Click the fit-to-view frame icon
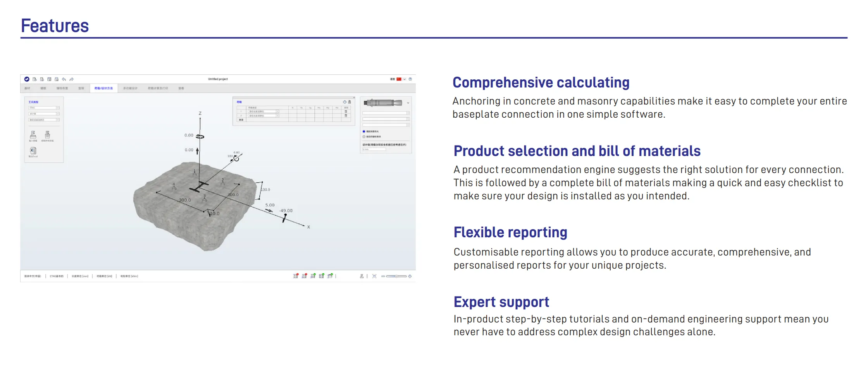The image size is (868, 367). pyautogui.click(x=374, y=276)
